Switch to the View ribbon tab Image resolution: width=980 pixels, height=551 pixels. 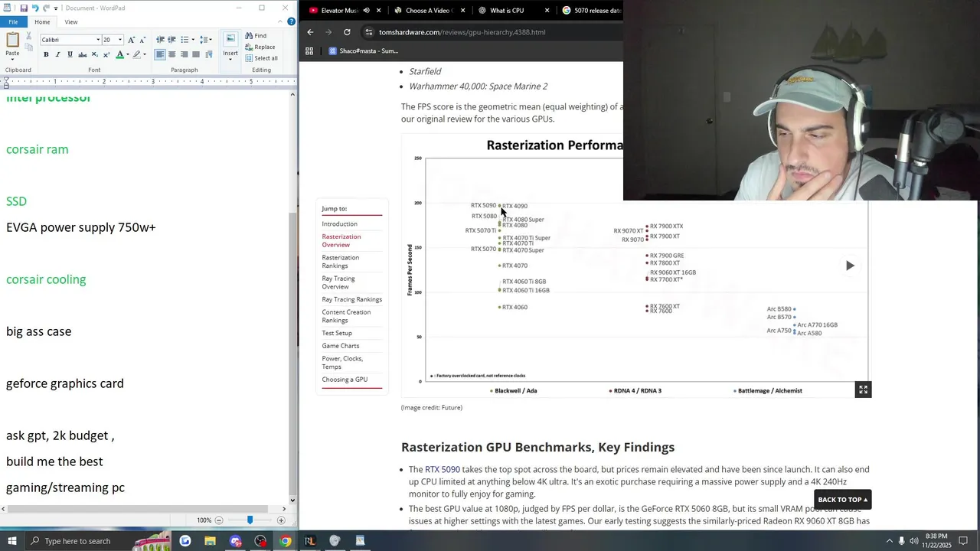(71, 22)
